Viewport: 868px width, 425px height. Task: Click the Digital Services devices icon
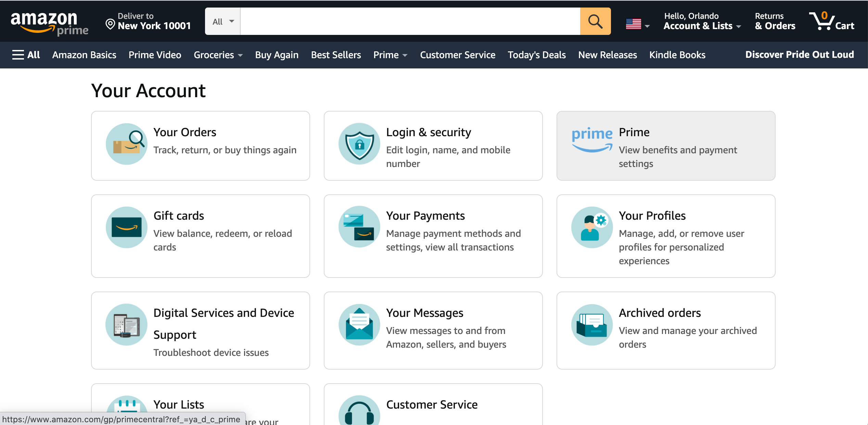(x=127, y=324)
